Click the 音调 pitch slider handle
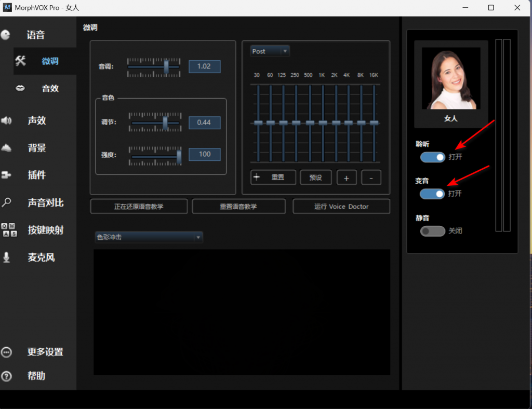The image size is (532, 409). 166,66
